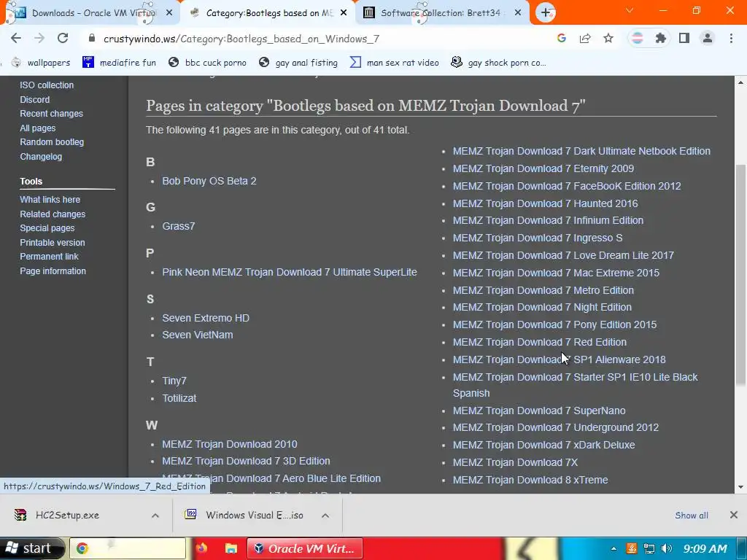Open tab search chevron in title bar
The image size is (747, 560).
pyautogui.click(x=630, y=10)
